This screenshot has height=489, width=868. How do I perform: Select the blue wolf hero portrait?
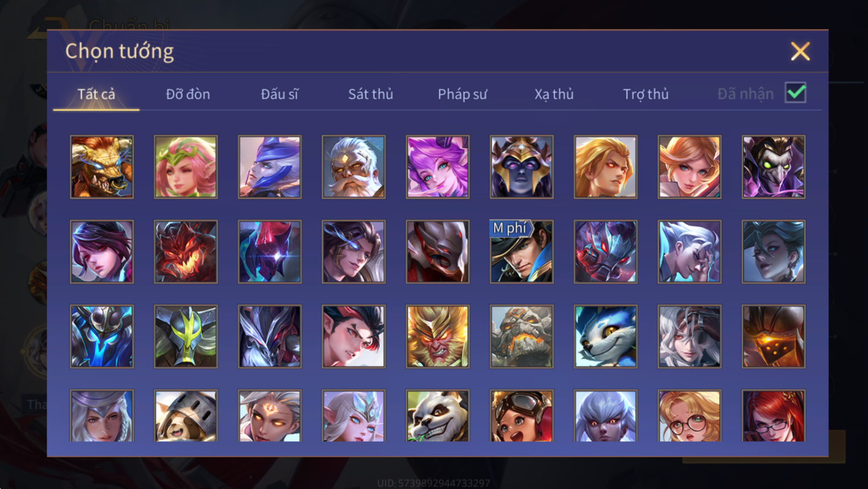pos(605,336)
